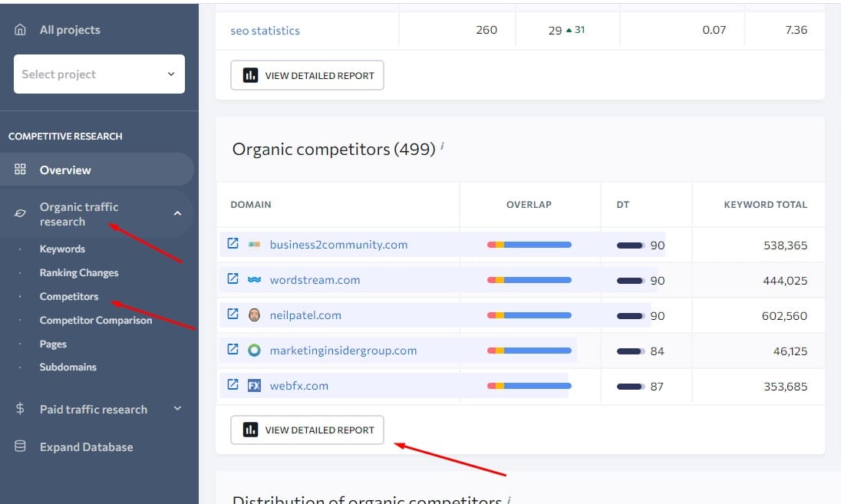Collapse the Organic traffic research section
This screenshot has width=841, height=504.
pyautogui.click(x=177, y=213)
